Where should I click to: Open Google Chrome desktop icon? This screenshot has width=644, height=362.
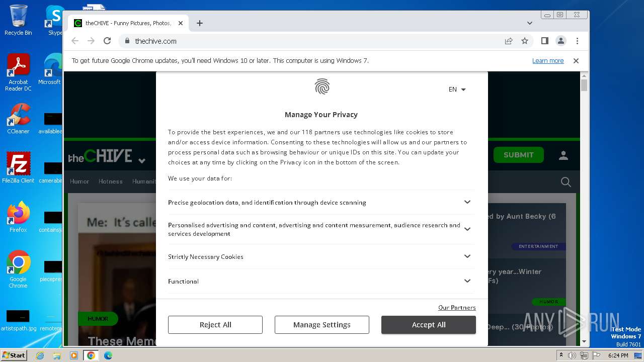point(18,269)
